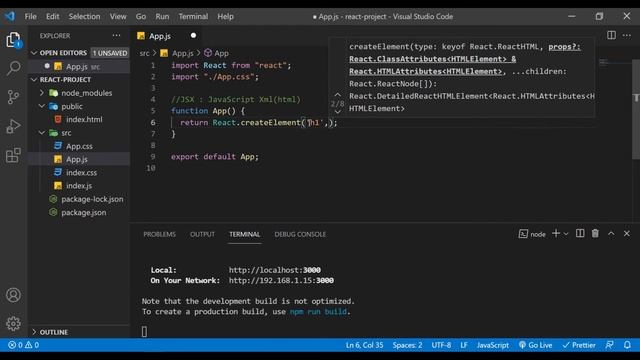Open the View menu

point(118,16)
